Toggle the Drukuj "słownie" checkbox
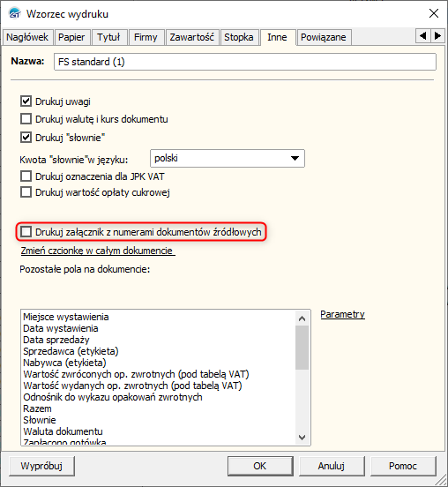Viewport: 448px width, 487px height. 26,138
